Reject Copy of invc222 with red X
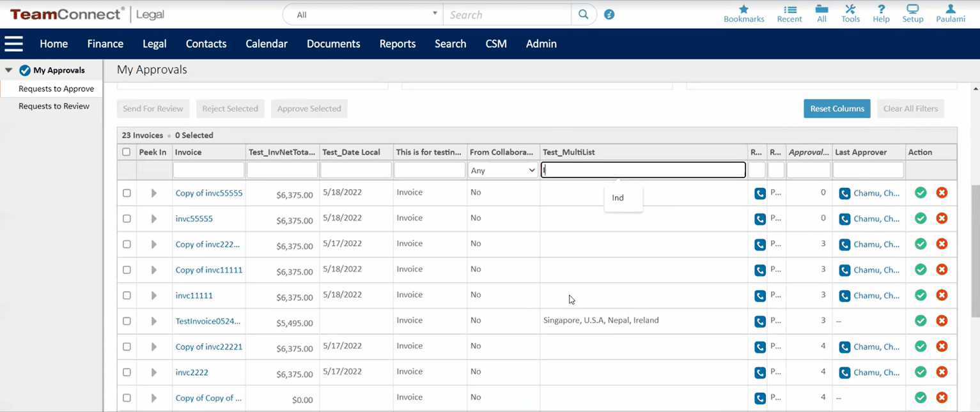Image resolution: width=980 pixels, height=412 pixels. 942,244
